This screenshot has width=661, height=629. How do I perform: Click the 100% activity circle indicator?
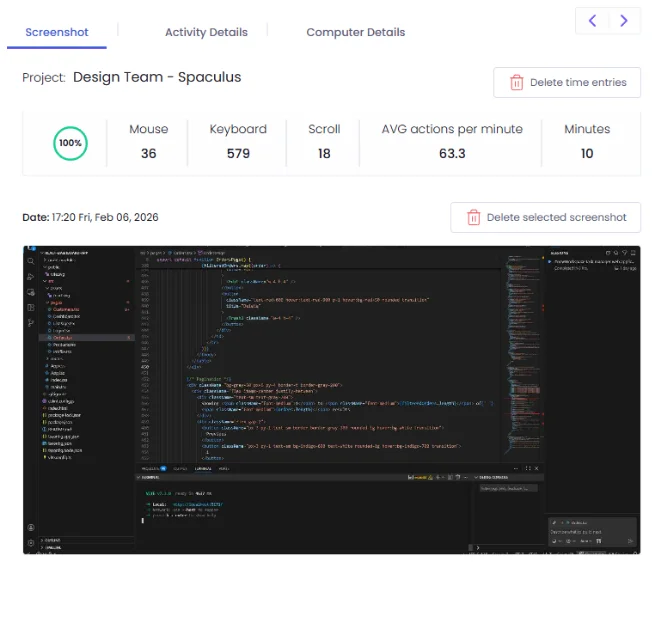pos(70,143)
